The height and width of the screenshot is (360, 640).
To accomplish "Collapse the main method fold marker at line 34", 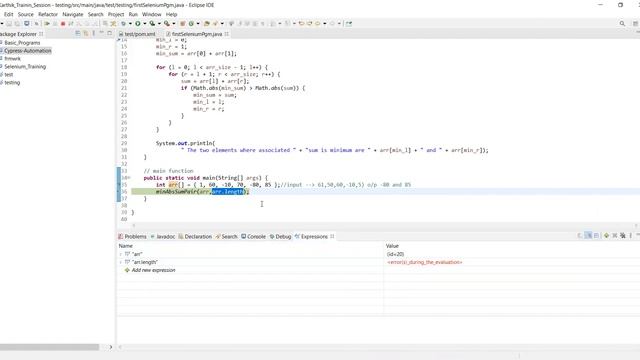I will point(129,178).
